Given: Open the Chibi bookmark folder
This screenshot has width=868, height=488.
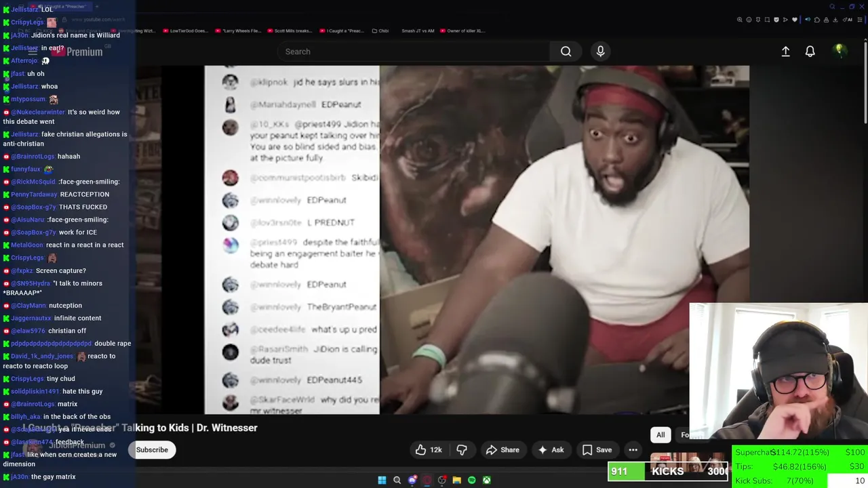Looking at the screenshot, I should (380, 30).
